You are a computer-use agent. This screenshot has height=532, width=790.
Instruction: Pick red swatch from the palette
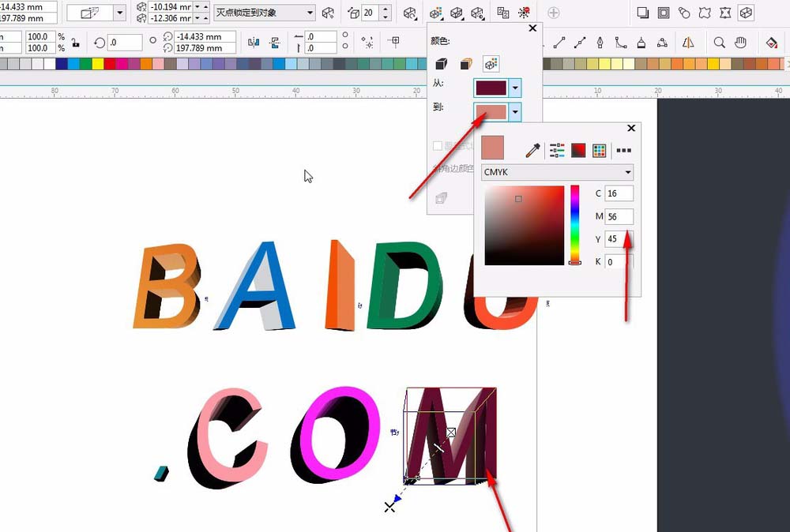tap(110, 64)
